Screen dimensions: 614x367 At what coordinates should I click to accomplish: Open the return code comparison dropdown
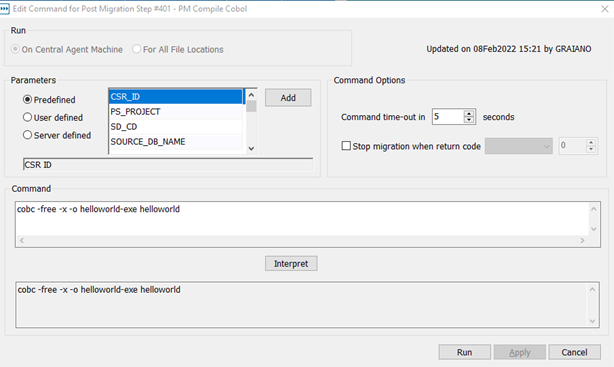click(518, 146)
